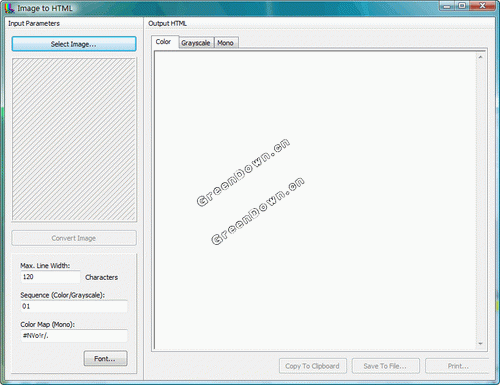Open the Font... dialog
Image resolution: width=500 pixels, height=385 pixels.
point(105,359)
